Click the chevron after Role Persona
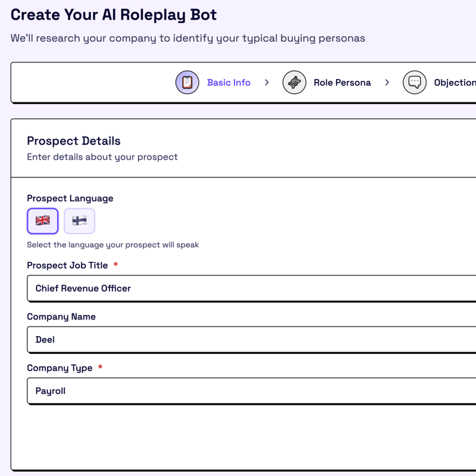The image size is (476, 476). pos(387,82)
